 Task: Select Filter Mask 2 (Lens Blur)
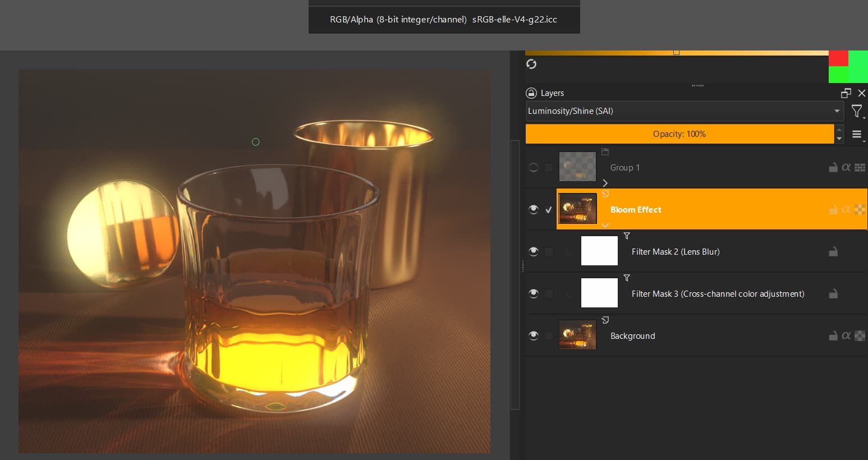675,252
